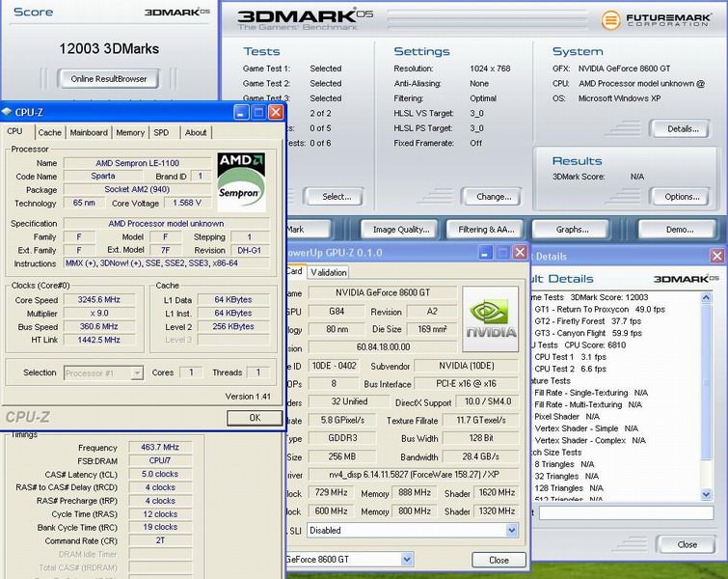The width and height of the screenshot is (728, 579).
Task: Click the Pixel Shader N/A row
Action: (x=567, y=417)
